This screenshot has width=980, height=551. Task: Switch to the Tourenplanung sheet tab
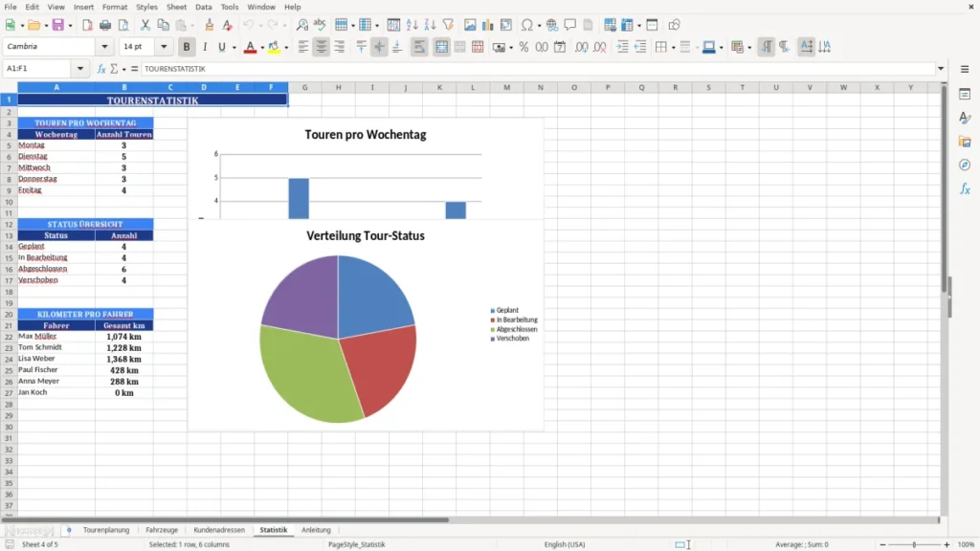click(106, 530)
